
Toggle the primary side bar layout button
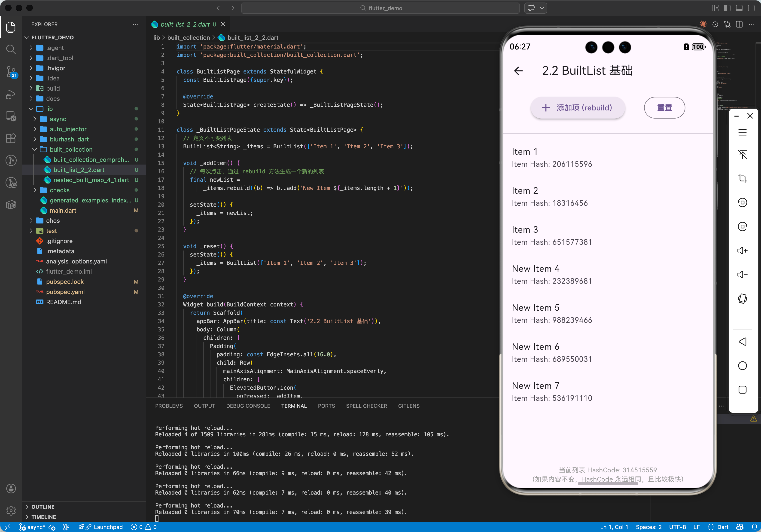pyautogui.click(x=727, y=8)
